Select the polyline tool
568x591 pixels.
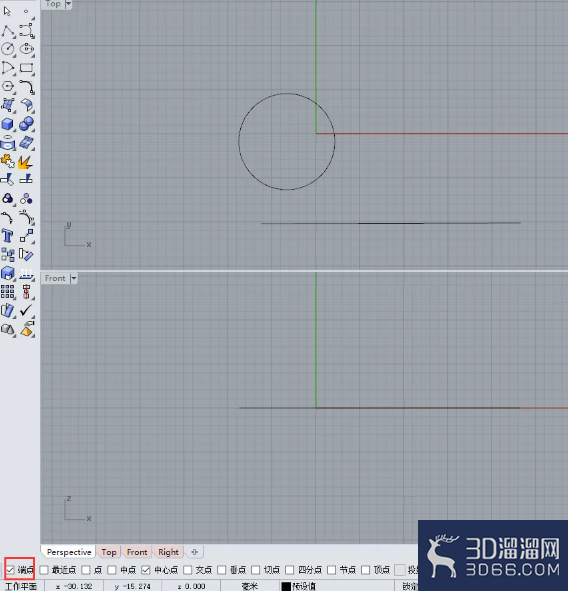pyautogui.click(x=8, y=31)
